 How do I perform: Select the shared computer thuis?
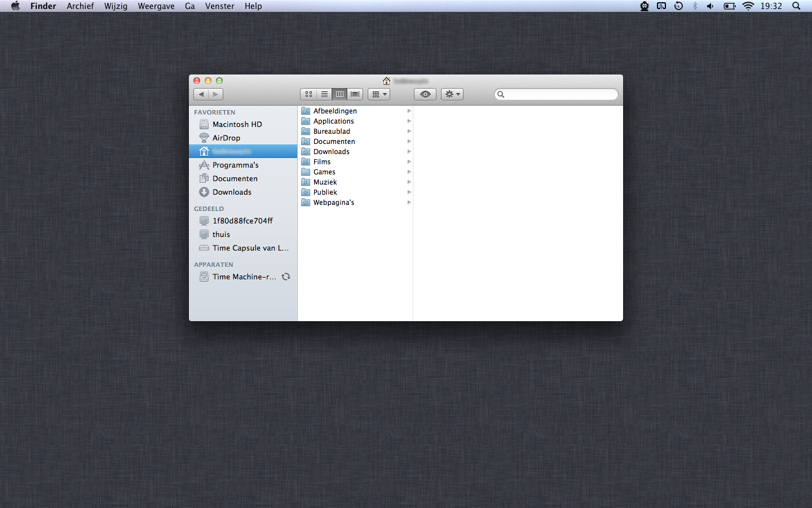click(243, 234)
